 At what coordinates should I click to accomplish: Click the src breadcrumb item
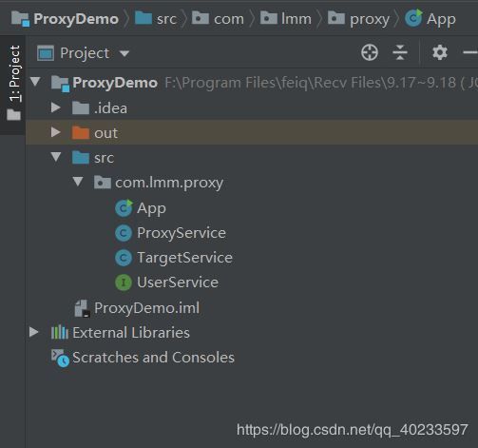156,19
